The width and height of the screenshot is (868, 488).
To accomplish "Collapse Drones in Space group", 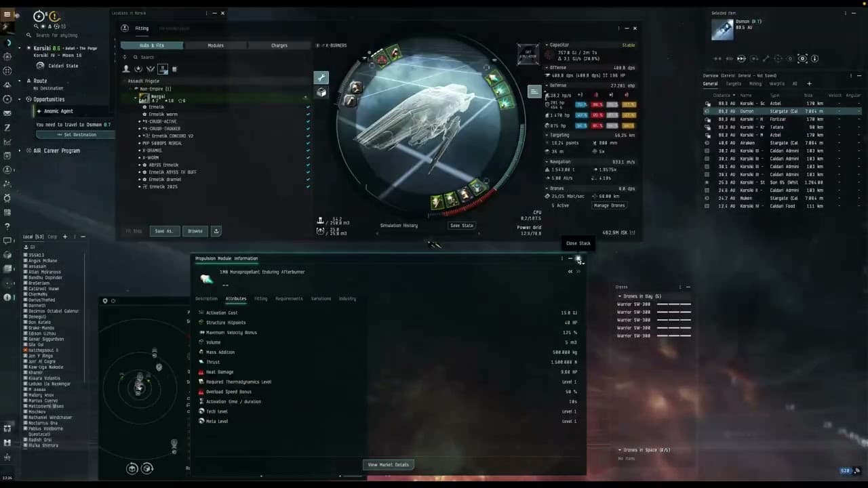I will point(619,450).
